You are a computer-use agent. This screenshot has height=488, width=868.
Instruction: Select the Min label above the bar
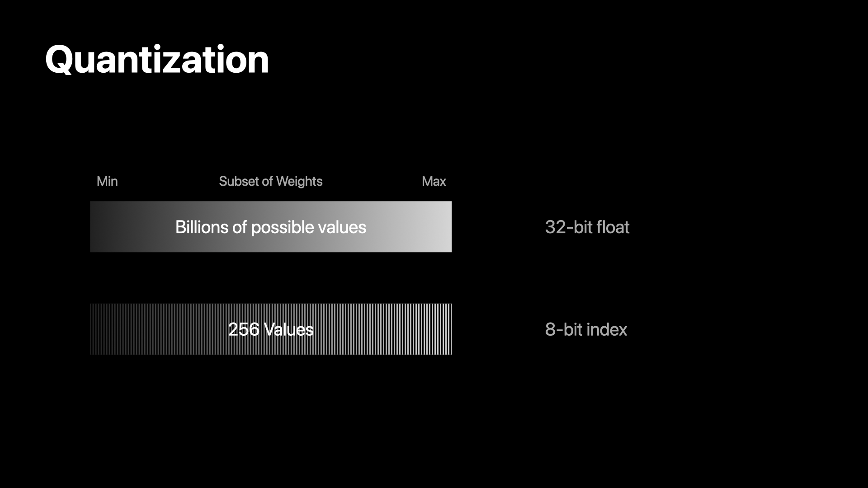[107, 181]
